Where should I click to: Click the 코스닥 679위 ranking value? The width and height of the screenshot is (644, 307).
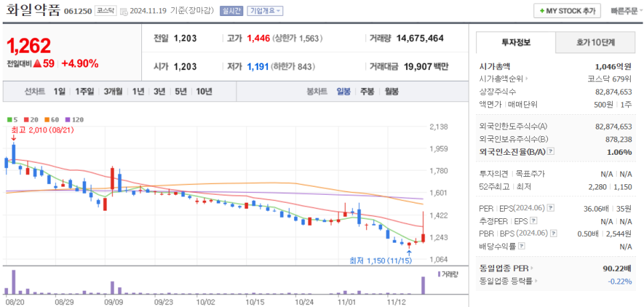[610, 79]
